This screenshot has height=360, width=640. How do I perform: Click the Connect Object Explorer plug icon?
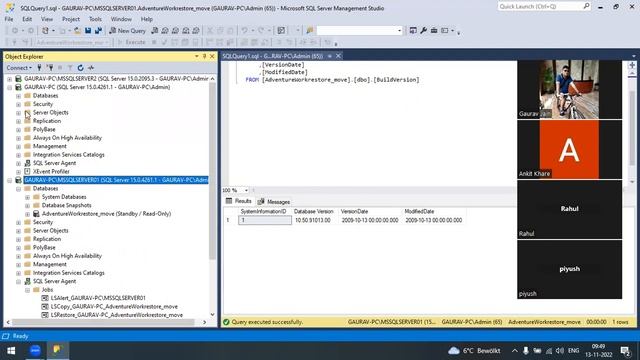(x=40, y=68)
